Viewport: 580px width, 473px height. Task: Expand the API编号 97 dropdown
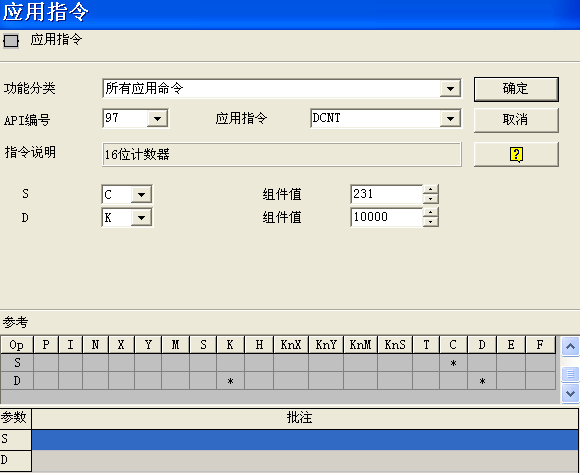point(157,119)
